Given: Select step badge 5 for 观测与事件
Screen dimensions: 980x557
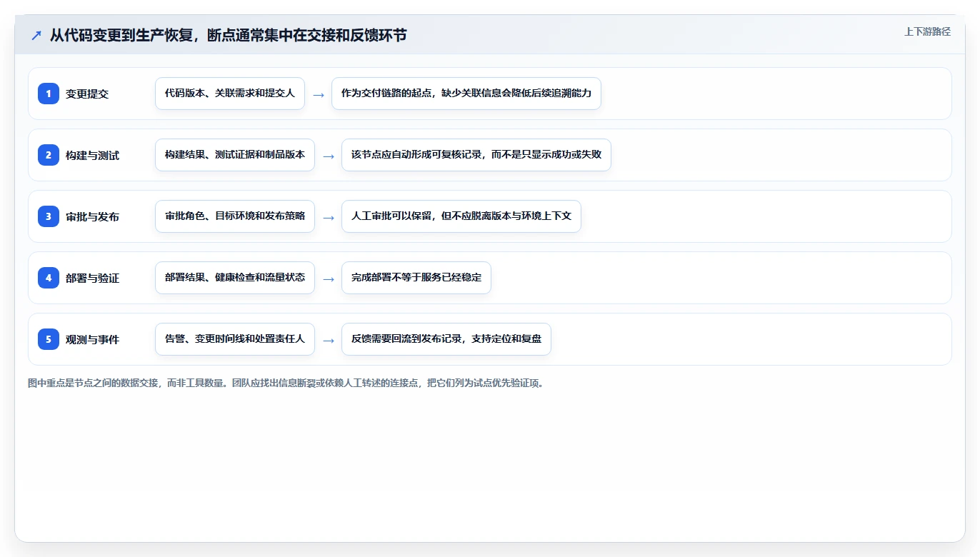Looking at the screenshot, I should coord(49,339).
